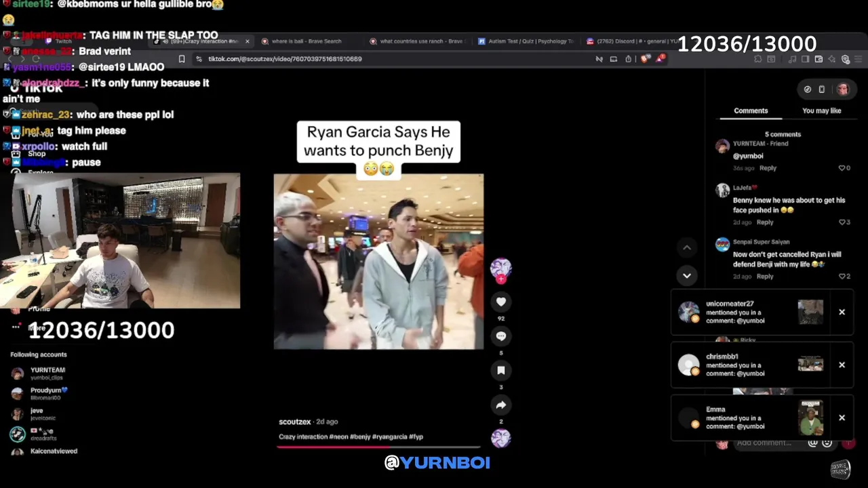
Task: Click the #benjy hashtag
Action: click(x=360, y=436)
